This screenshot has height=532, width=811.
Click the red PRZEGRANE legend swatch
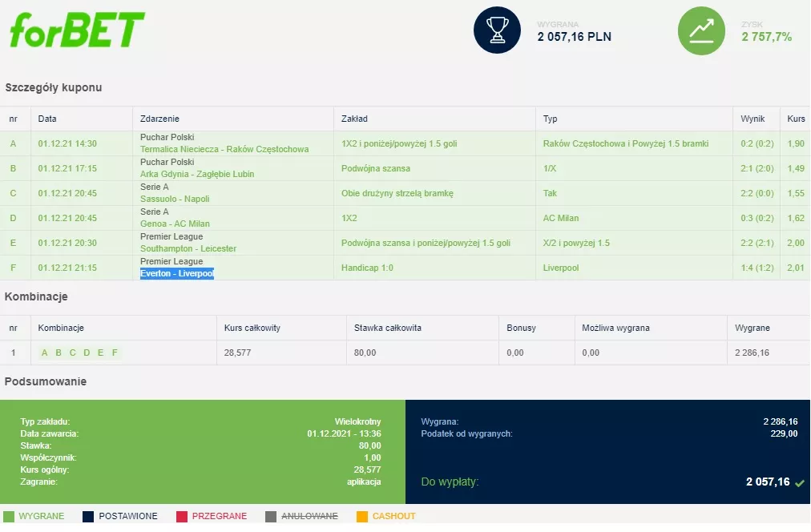182,516
